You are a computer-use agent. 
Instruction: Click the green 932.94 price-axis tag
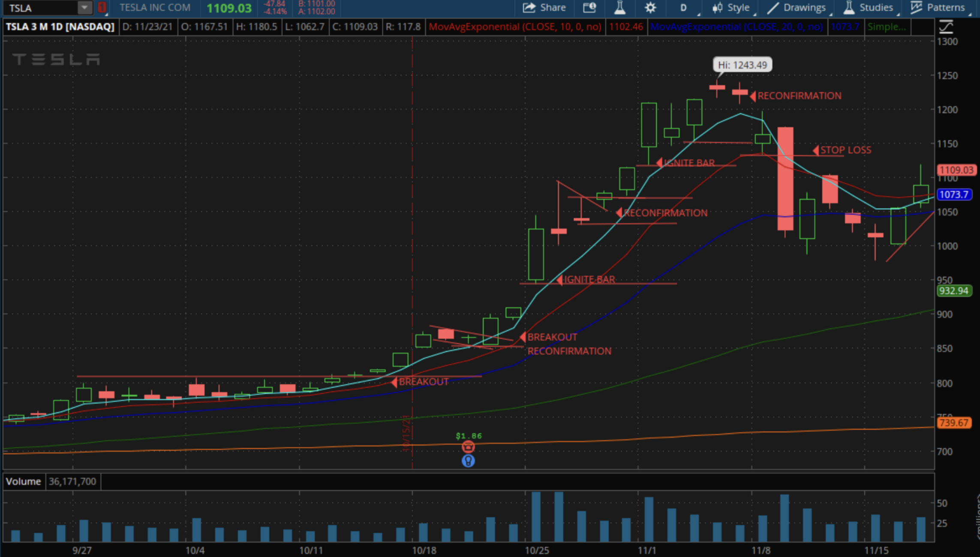coord(954,291)
